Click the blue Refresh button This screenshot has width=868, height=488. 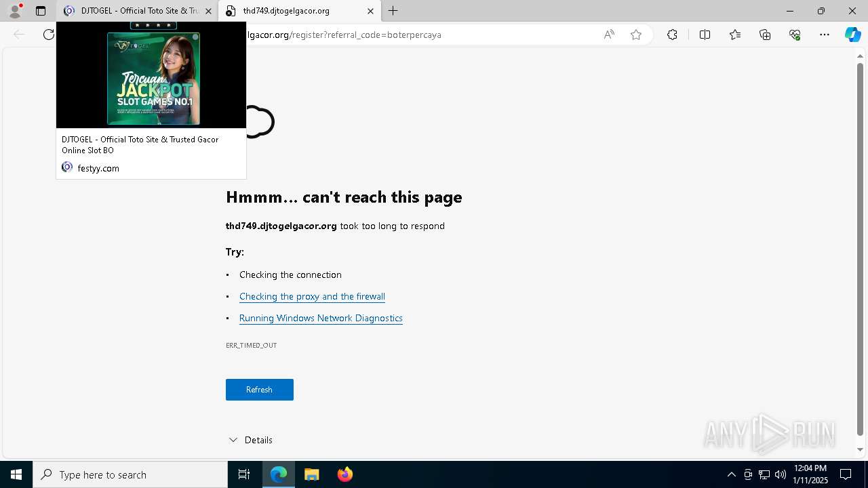point(260,390)
